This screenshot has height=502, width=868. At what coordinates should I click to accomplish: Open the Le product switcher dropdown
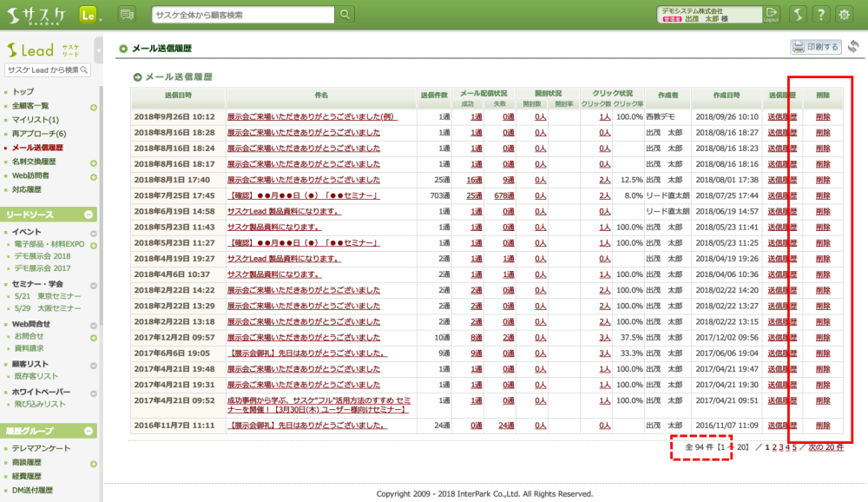click(x=89, y=15)
